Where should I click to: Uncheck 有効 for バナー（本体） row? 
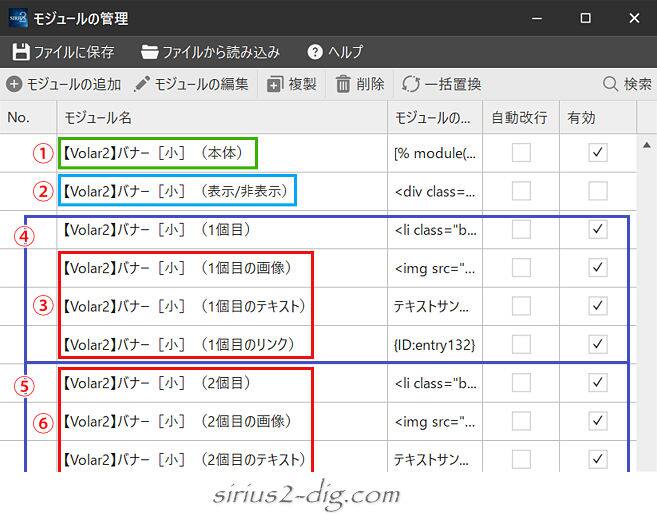tap(598, 152)
